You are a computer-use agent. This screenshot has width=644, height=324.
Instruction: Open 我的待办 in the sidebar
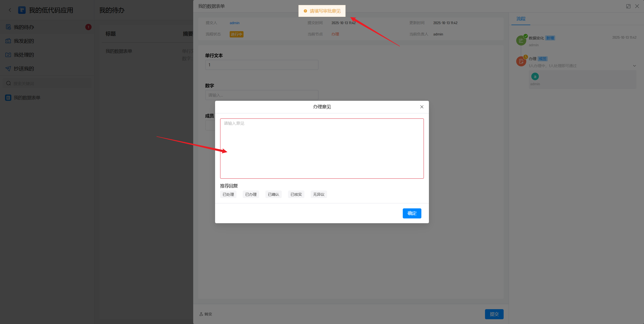[24, 27]
